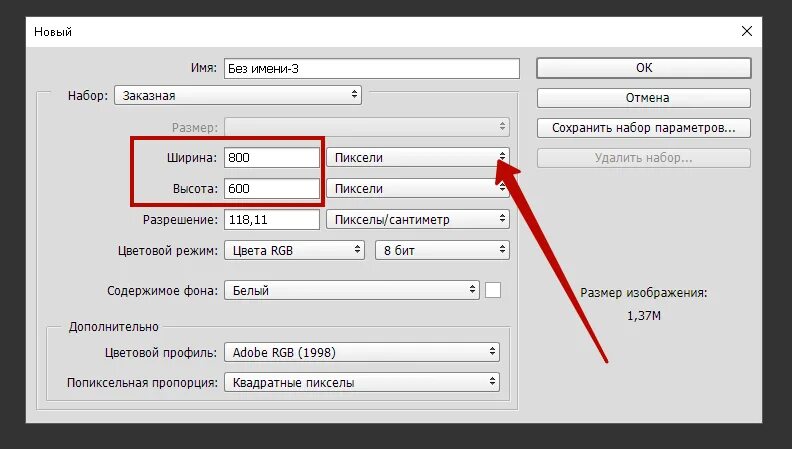Open the Содержимое фона dropdown

(x=352, y=290)
